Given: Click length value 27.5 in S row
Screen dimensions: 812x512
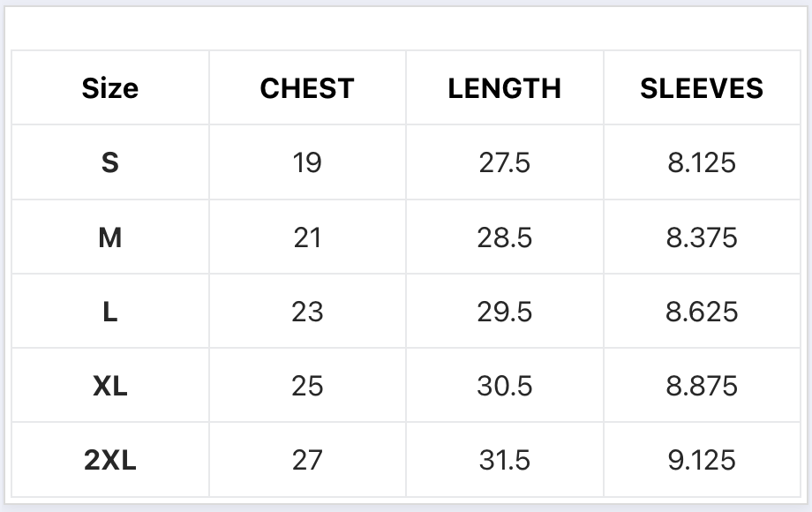Looking at the screenshot, I should click(504, 162).
